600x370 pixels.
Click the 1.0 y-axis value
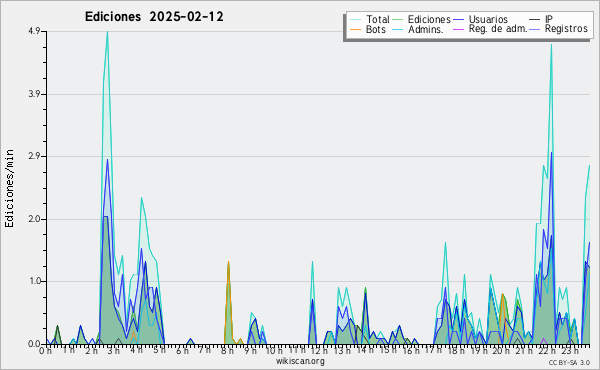pyautogui.click(x=34, y=281)
